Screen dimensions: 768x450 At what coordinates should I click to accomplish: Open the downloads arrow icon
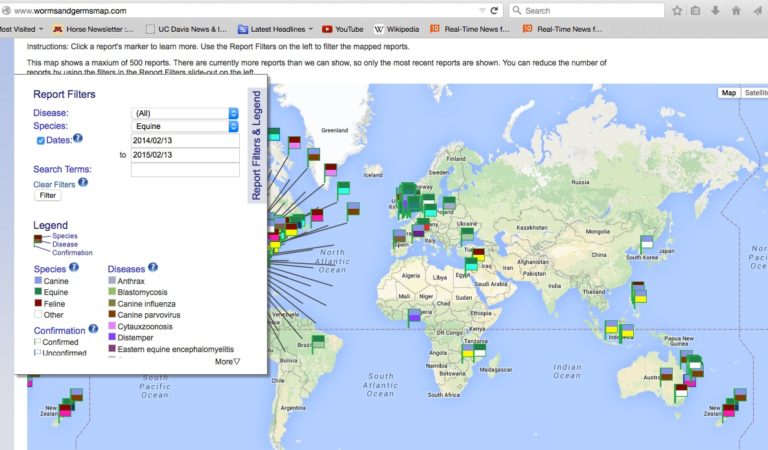click(716, 10)
